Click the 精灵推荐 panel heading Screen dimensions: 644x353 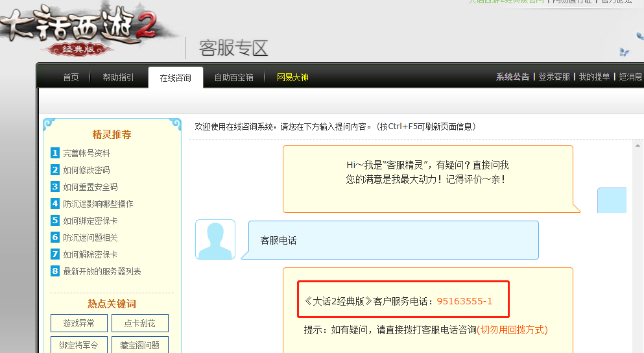(112, 134)
